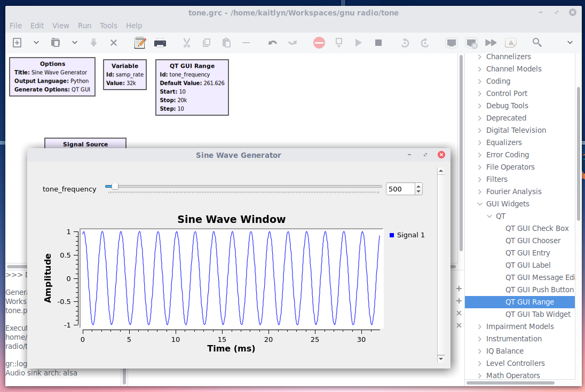Viewport: 585px width, 392px height.
Task: Use the Undo arrow icon
Action: [x=272, y=43]
